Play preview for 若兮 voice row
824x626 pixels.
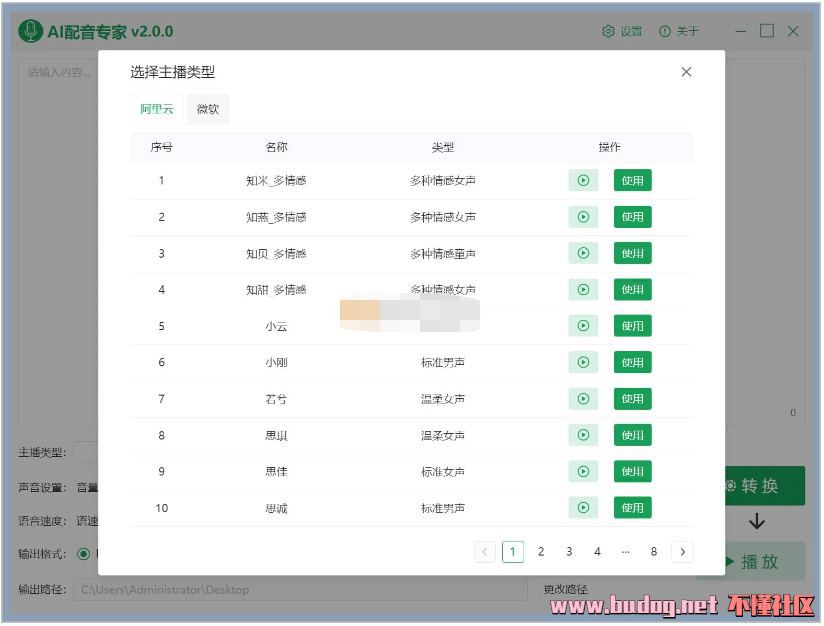click(x=583, y=399)
